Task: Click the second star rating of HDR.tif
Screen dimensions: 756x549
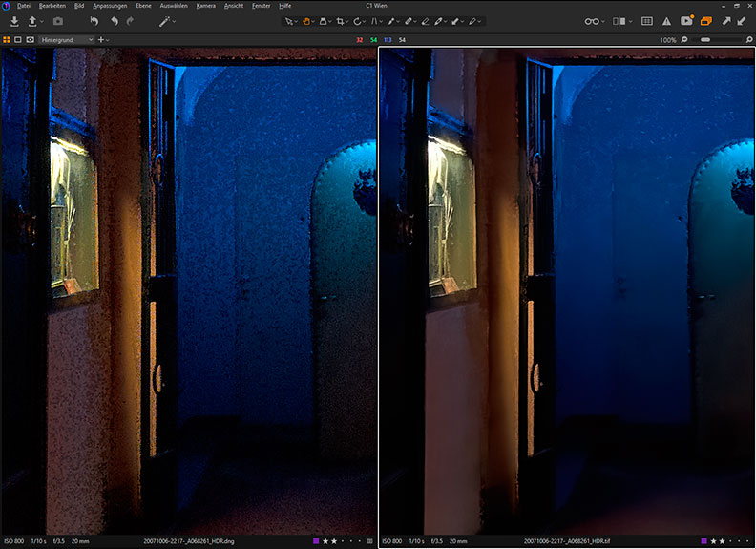Action: 722,541
